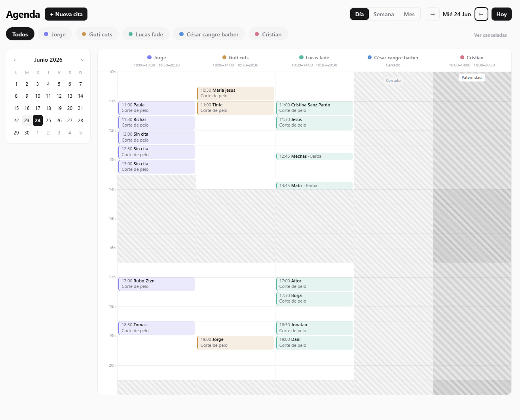Go to next day arrow
Viewport: 520px width, 420px height.
[481, 14]
